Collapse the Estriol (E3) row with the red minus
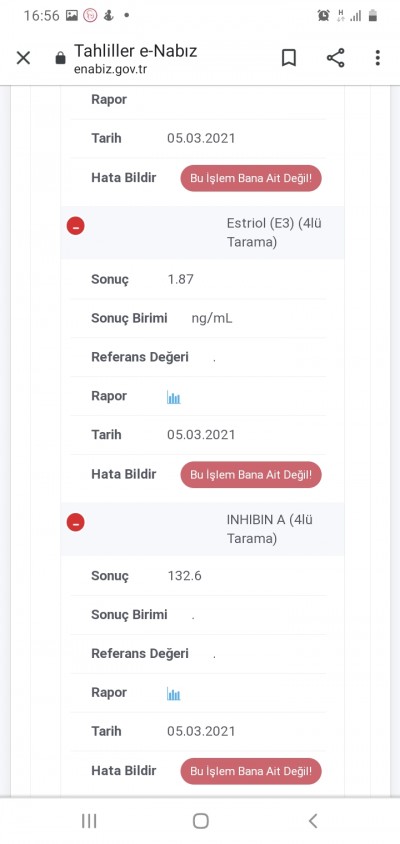400x844 pixels. click(x=75, y=226)
